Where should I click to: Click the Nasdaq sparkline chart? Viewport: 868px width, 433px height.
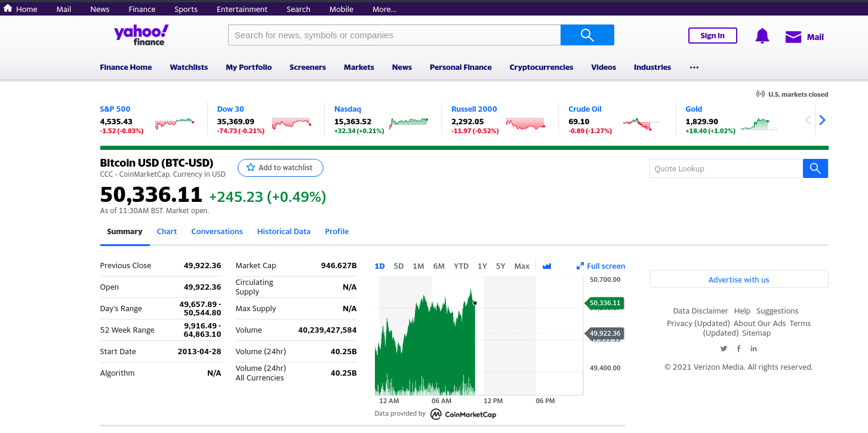(409, 123)
